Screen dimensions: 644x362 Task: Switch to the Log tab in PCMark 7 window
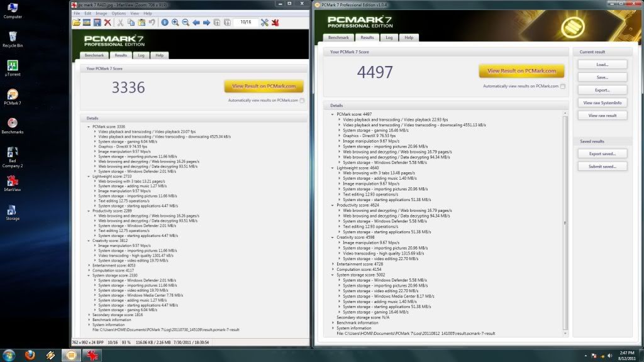click(389, 37)
